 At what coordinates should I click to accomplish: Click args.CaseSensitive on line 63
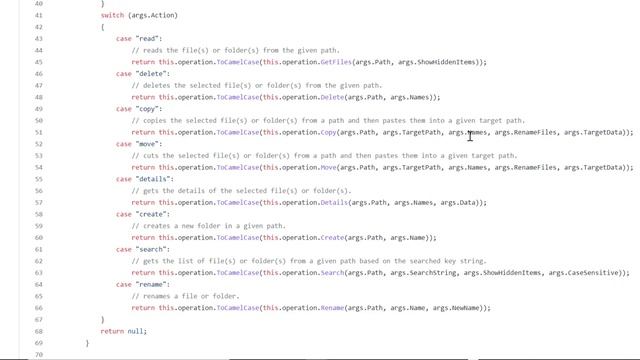tap(583, 273)
